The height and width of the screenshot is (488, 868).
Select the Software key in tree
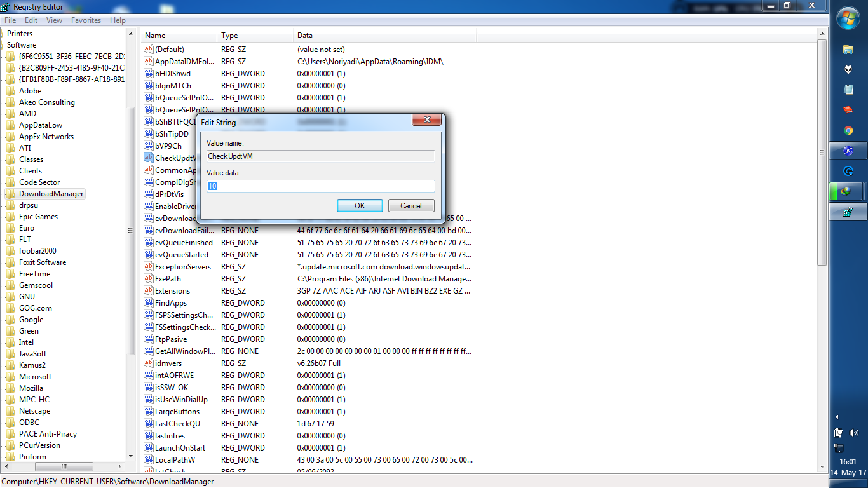(x=22, y=45)
